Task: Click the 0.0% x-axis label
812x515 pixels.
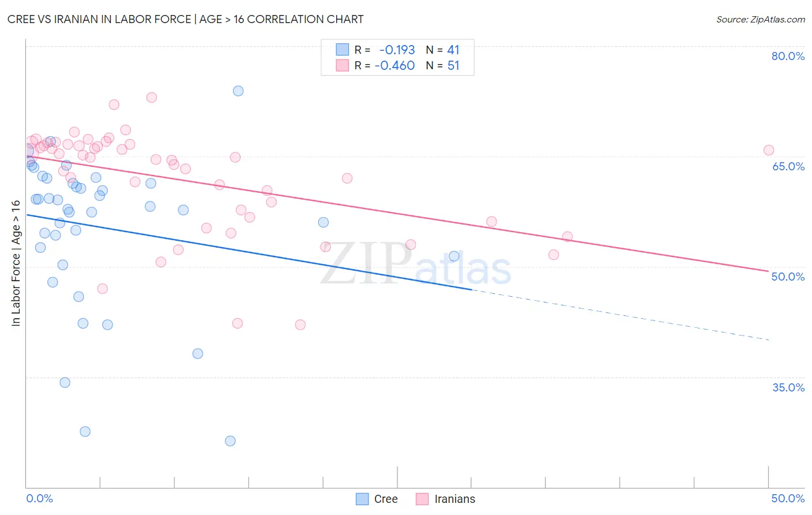Action: click(39, 498)
